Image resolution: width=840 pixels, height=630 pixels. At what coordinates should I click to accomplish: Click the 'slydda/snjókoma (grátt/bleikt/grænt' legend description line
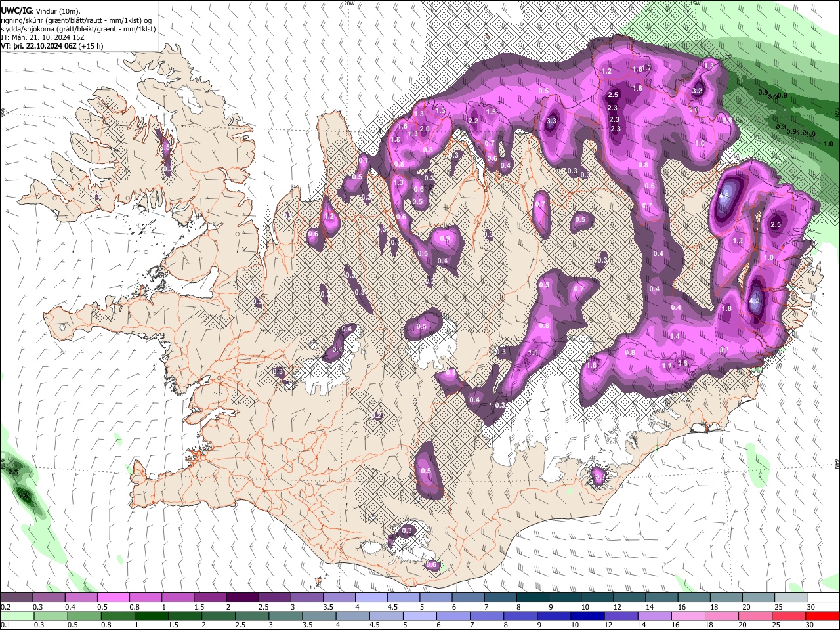point(78,29)
